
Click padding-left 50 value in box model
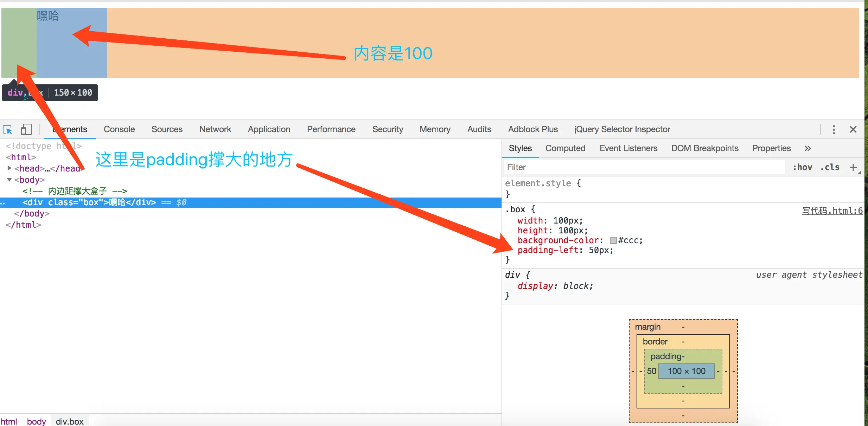pos(651,371)
